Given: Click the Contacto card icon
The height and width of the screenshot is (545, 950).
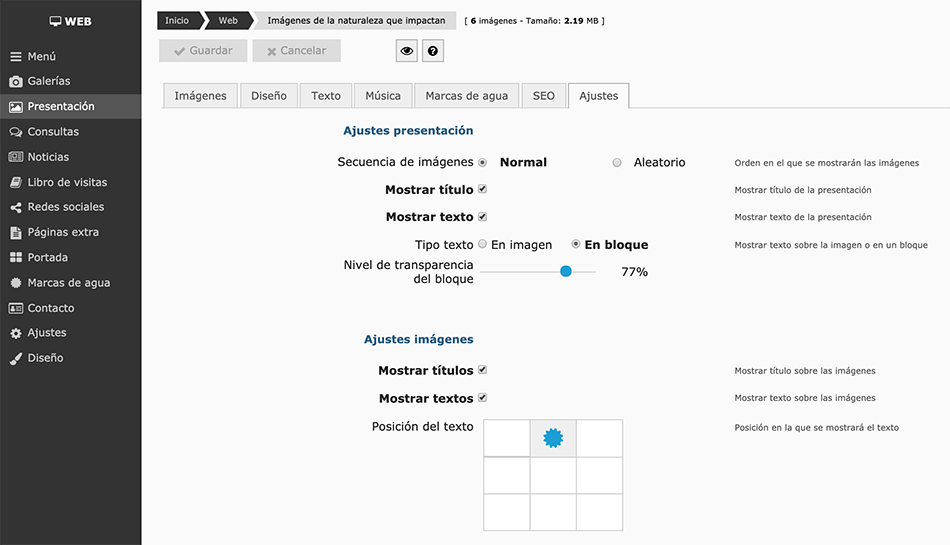Looking at the screenshot, I should coord(16,308).
